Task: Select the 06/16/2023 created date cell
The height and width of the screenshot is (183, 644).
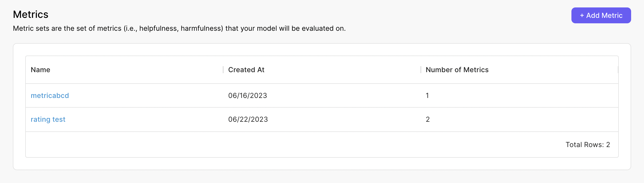Action: (247, 95)
